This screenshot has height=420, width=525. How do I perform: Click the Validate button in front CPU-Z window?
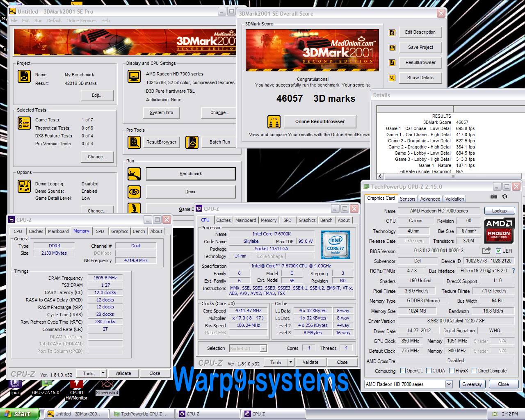point(310,362)
